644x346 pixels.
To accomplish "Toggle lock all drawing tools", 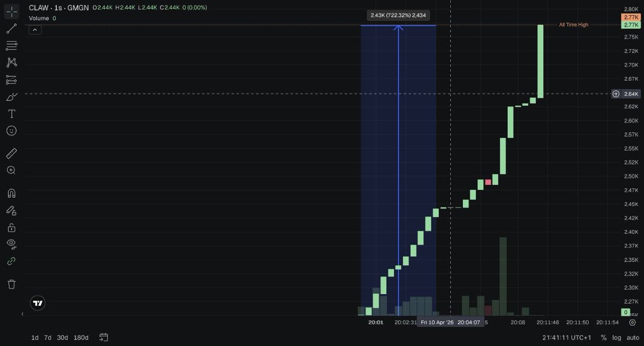I will [x=12, y=227].
